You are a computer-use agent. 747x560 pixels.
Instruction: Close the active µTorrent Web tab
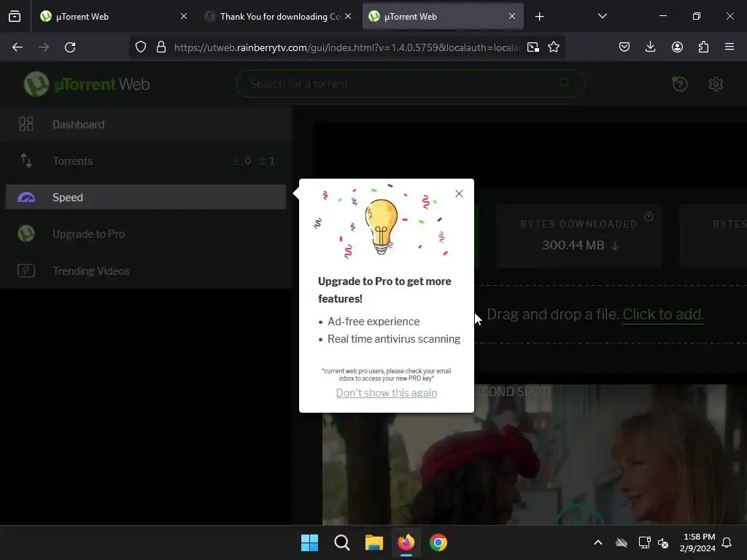coord(511,16)
